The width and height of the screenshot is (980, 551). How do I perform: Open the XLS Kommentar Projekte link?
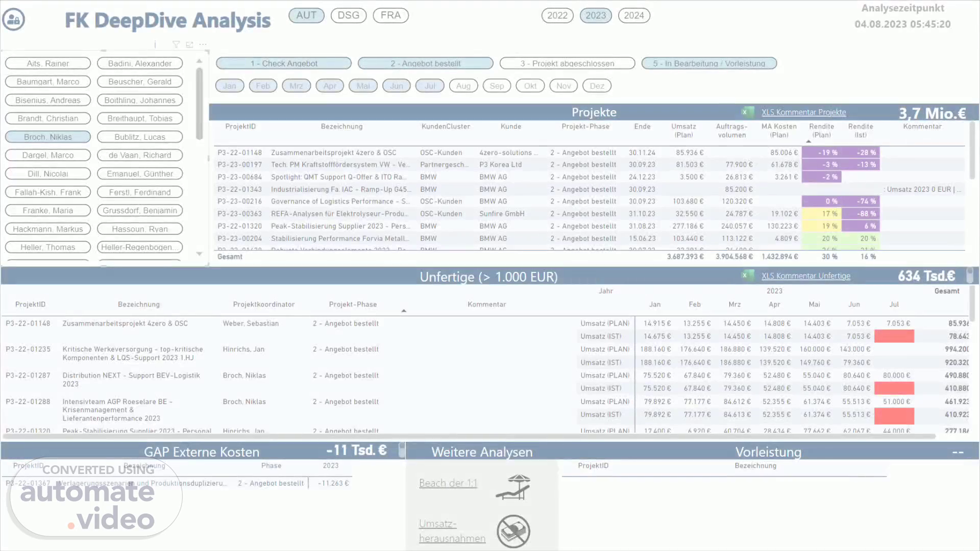(x=803, y=112)
